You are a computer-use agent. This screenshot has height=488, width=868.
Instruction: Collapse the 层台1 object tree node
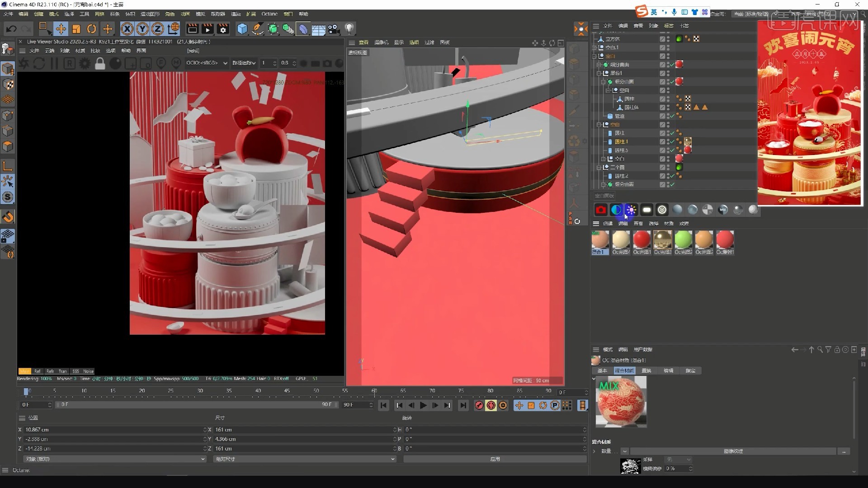click(599, 73)
